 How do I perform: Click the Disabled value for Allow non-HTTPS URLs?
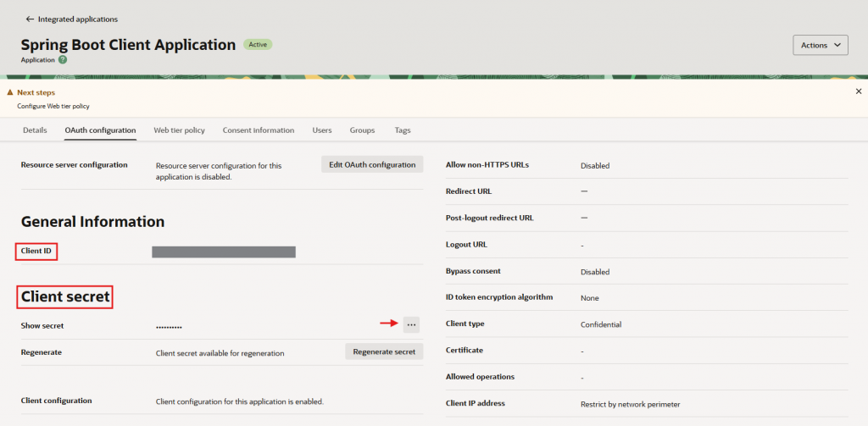tap(595, 165)
